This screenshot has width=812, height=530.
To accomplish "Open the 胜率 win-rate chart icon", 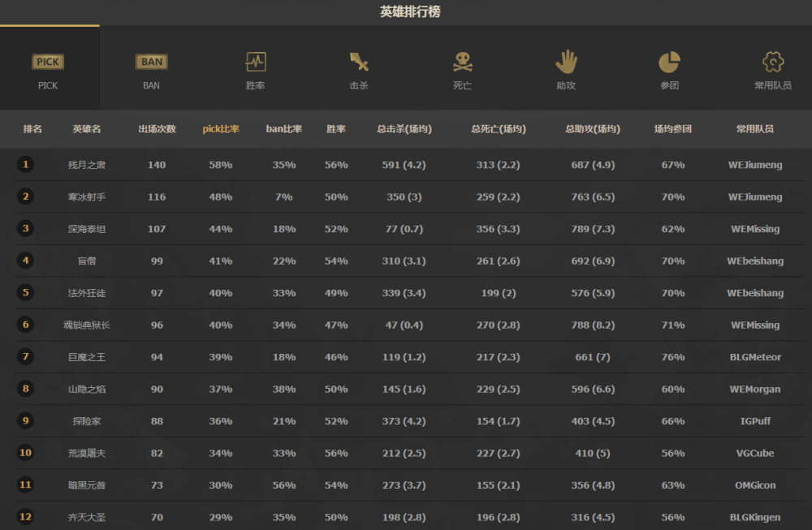I will click(255, 62).
